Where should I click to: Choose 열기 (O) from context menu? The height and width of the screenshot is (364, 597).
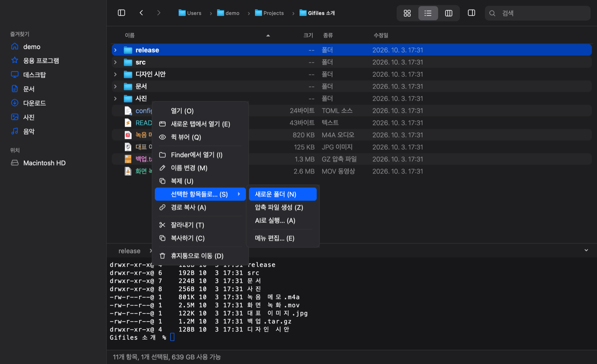(200, 111)
